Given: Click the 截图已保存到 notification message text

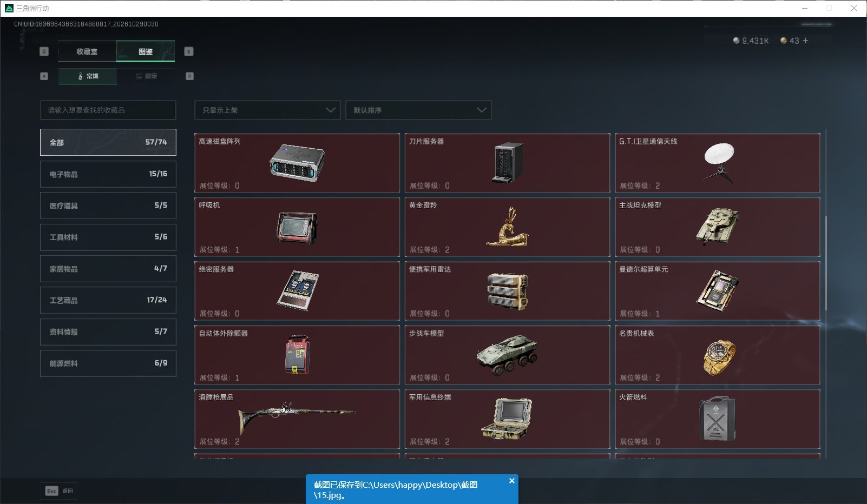Looking at the screenshot, I should [396, 490].
